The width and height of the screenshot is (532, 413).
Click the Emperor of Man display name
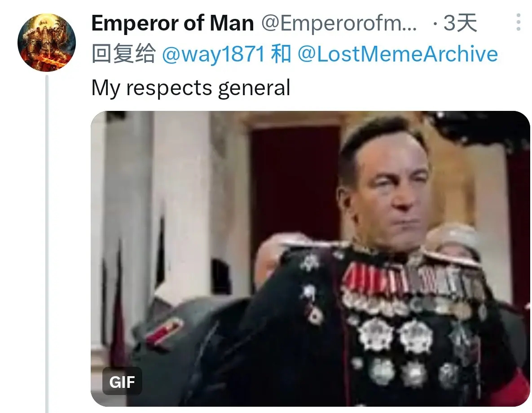tap(173, 23)
